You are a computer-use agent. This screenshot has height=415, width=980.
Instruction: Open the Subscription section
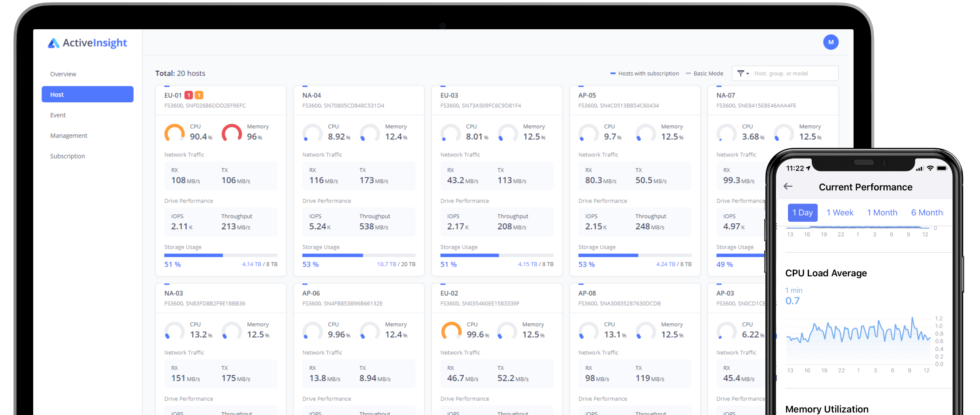point(67,156)
